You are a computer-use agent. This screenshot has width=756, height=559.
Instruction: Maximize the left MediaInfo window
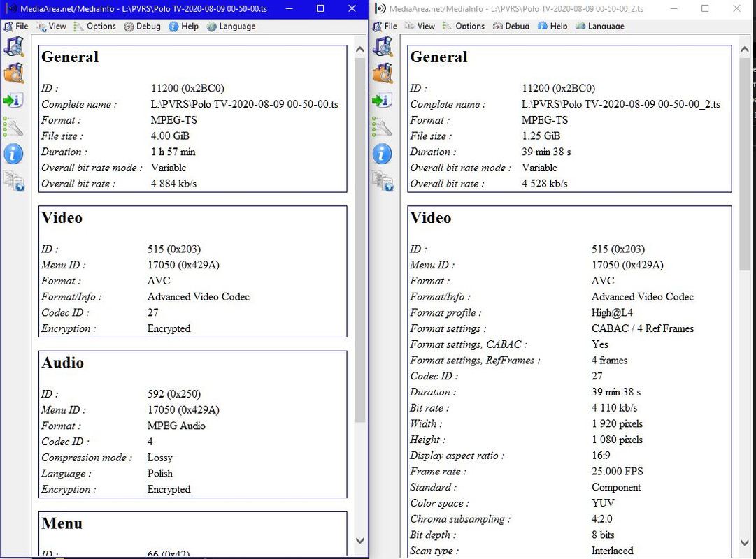click(x=320, y=8)
